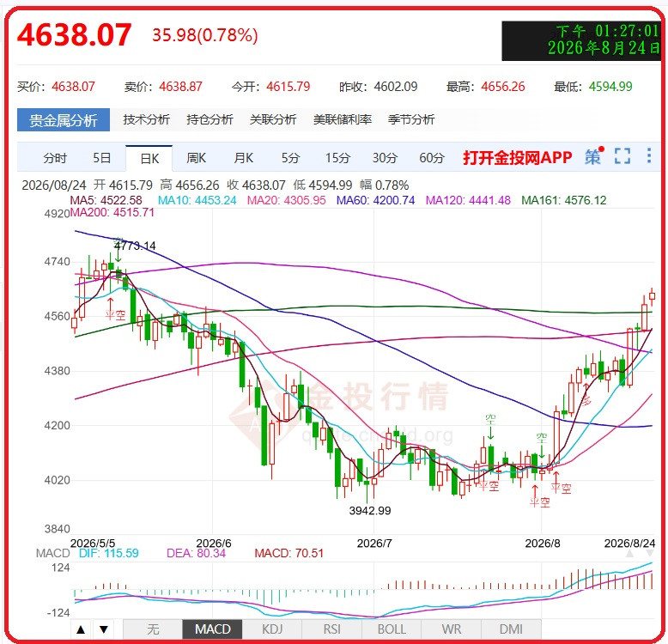The image size is (668, 644).
Task: Open the 持仓分析 tab
Action: [210, 119]
